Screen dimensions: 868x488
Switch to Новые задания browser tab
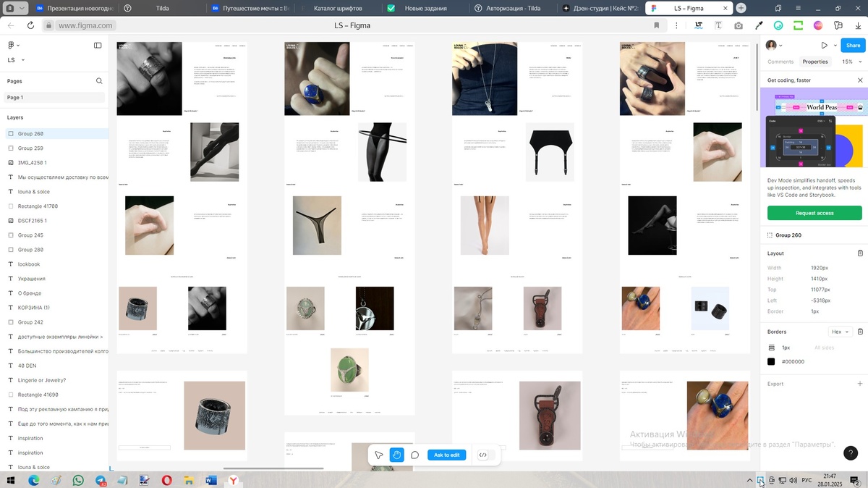click(425, 8)
